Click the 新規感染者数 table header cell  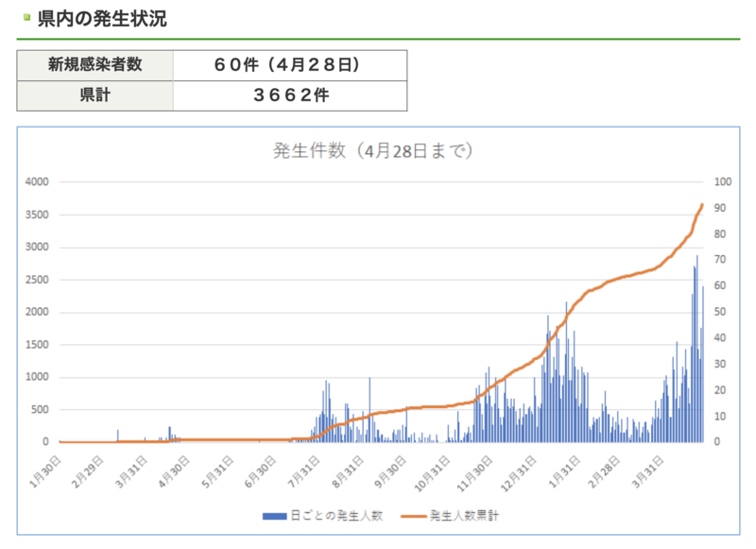(94, 65)
